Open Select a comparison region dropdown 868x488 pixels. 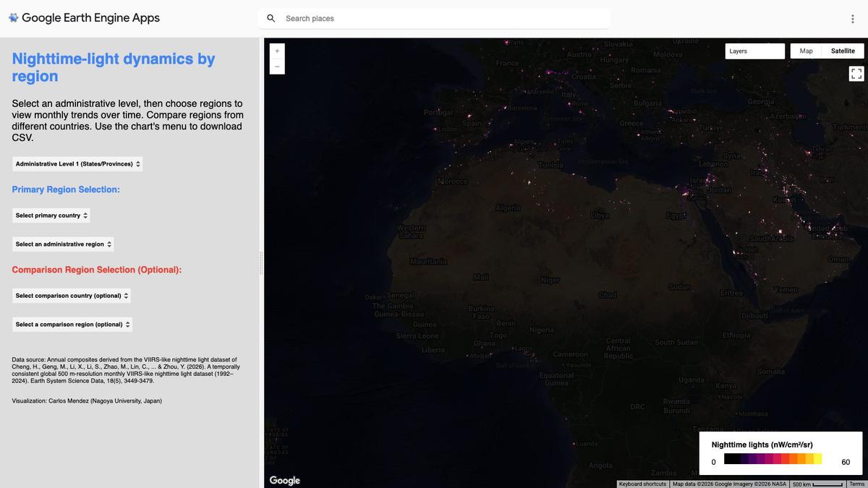tap(72, 325)
